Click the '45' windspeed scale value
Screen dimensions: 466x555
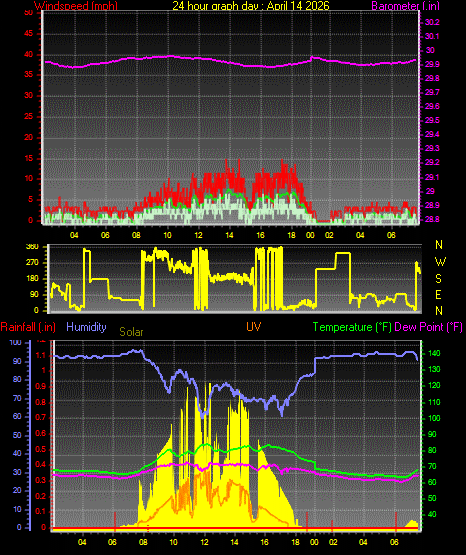[28, 34]
